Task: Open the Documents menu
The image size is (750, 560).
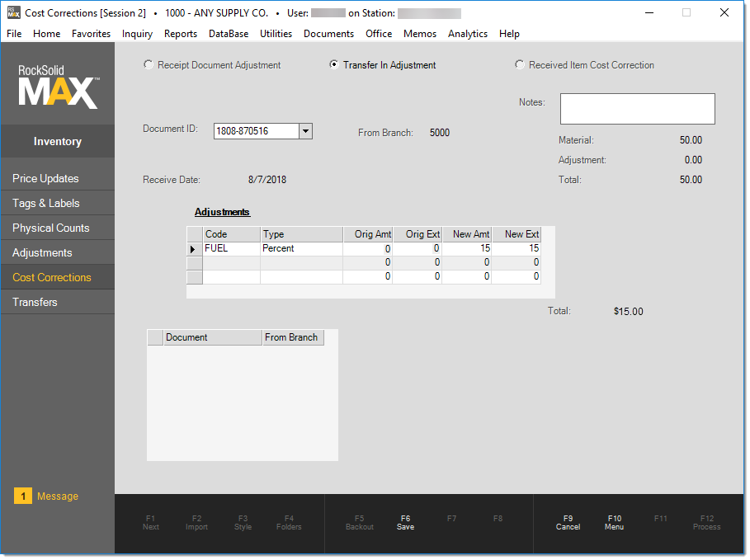Action: click(x=328, y=34)
